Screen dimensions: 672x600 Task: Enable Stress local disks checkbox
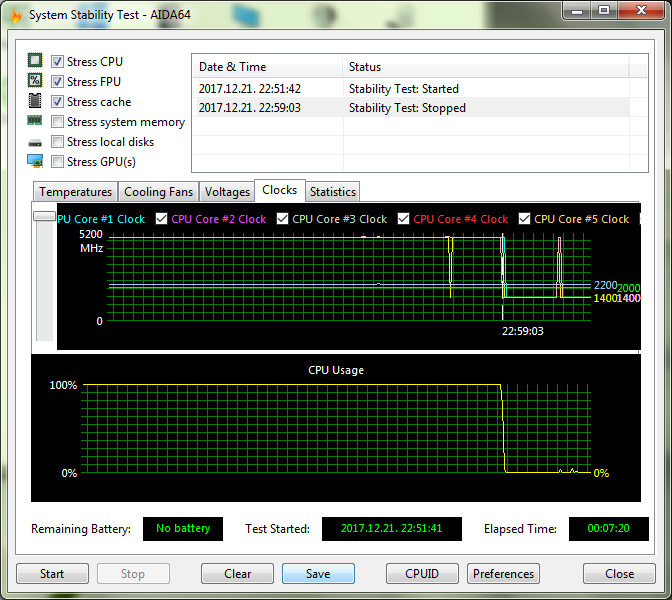[x=57, y=141]
